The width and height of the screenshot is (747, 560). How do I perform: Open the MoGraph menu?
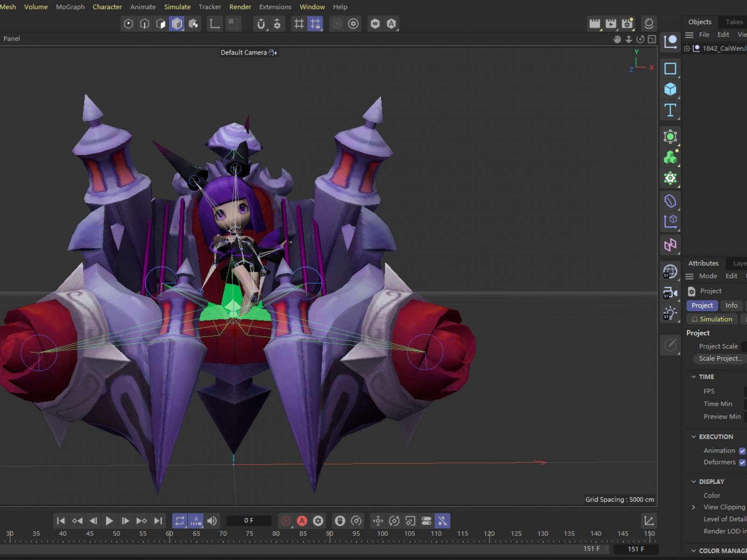tap(70, 7)
